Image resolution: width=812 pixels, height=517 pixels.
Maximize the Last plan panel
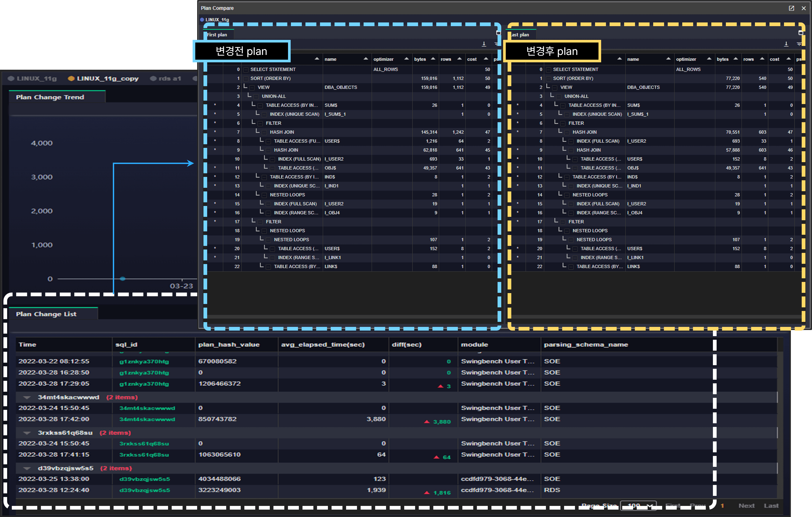801,33
